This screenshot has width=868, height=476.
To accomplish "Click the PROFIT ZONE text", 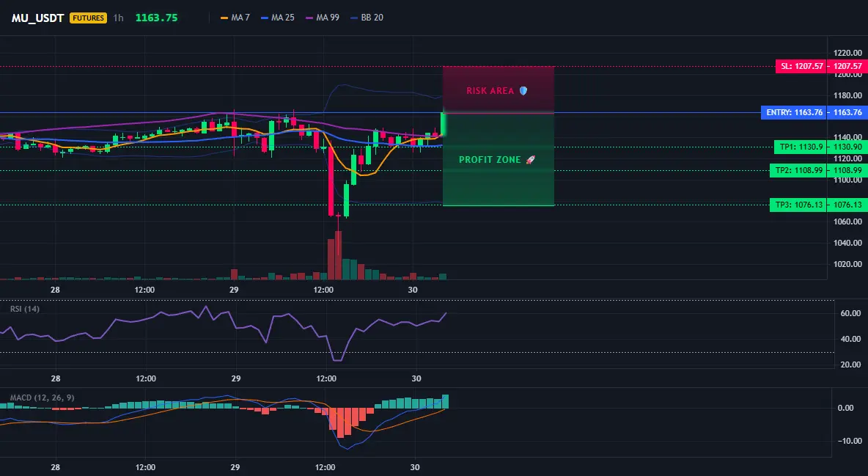I will coord(490,160).
